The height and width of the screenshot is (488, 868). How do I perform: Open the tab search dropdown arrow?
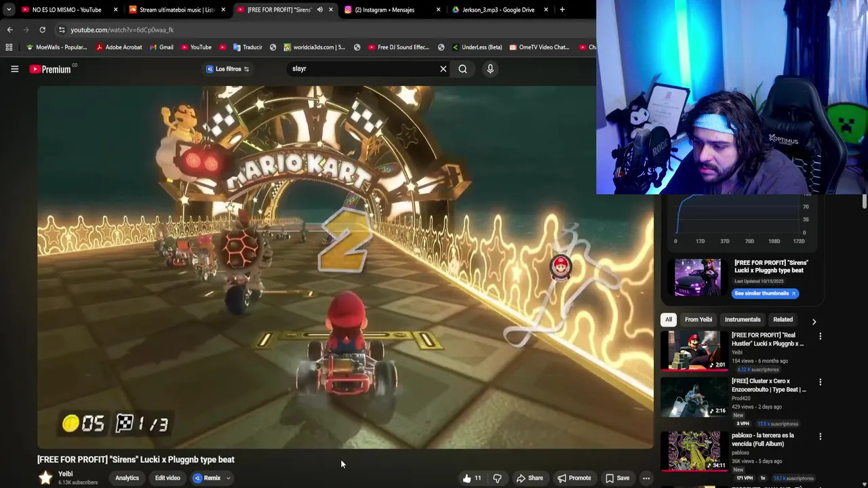pyautogui.click(x=8, y=9)
